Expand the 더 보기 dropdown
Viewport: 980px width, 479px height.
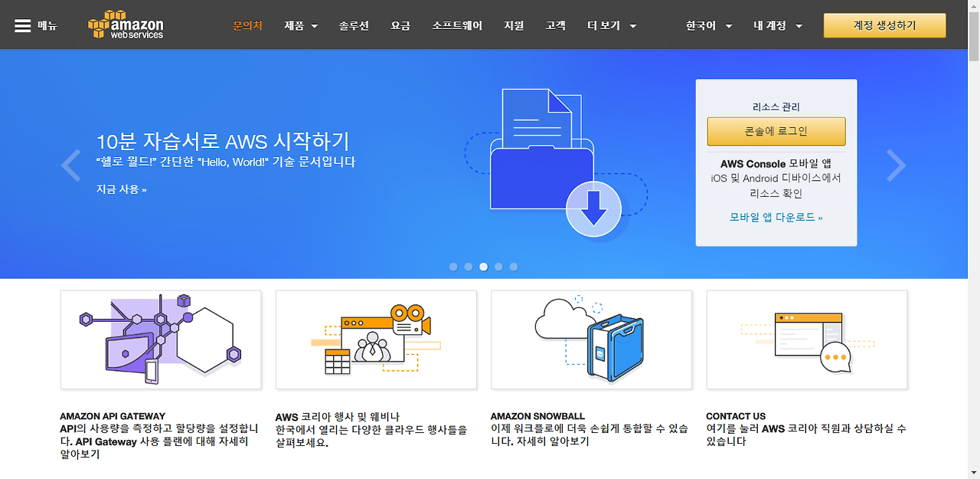[612, 25]
